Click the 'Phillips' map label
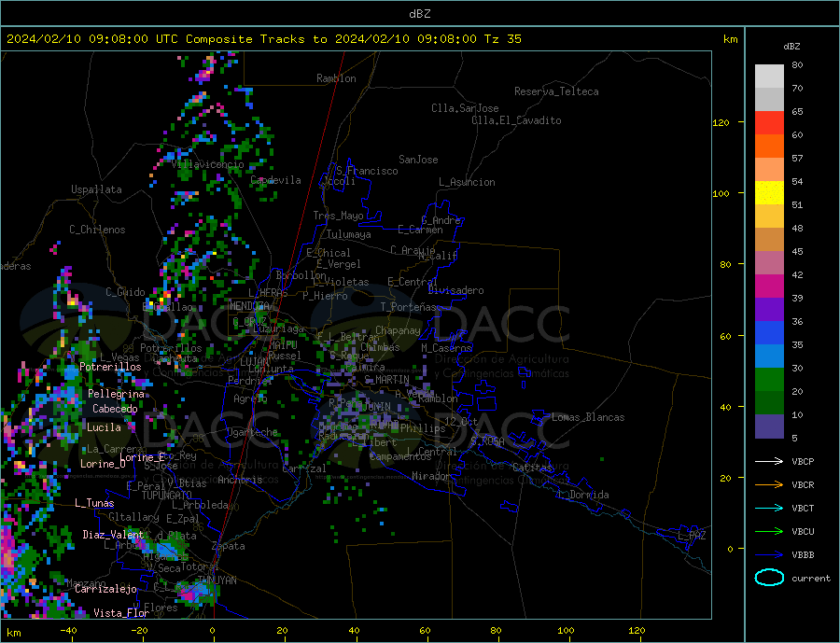The height and width of the screenshot is (643, 840). point(423,428)
